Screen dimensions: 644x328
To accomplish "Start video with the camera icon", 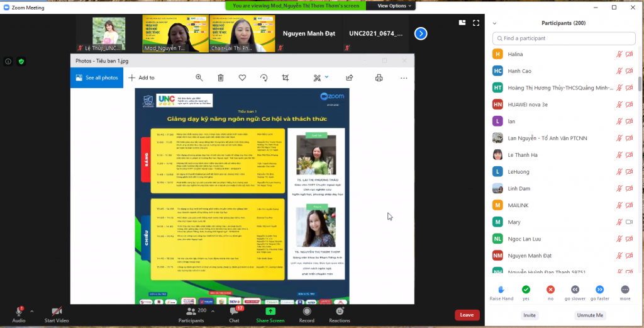I will coord(57,311).
